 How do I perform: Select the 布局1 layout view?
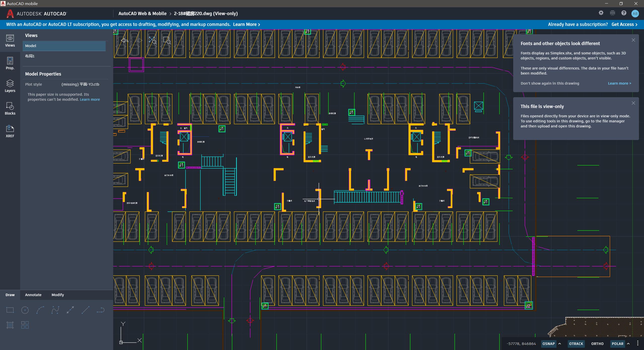(x=30, y=56)
